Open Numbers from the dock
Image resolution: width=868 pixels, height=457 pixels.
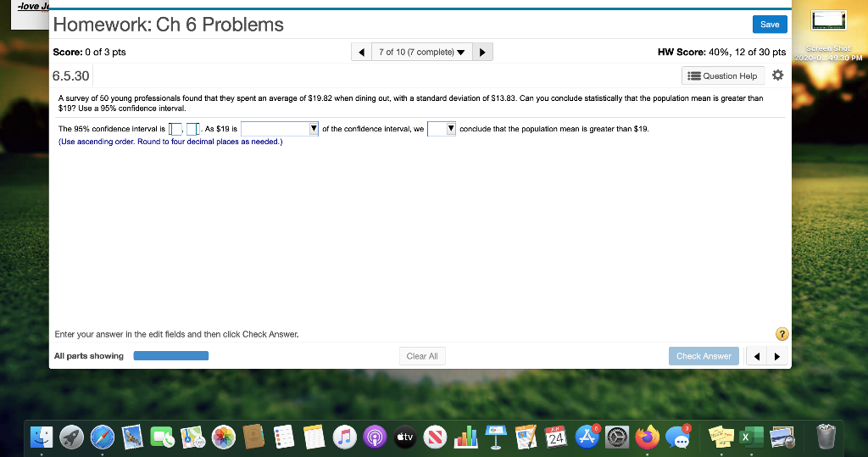[465, 437]
